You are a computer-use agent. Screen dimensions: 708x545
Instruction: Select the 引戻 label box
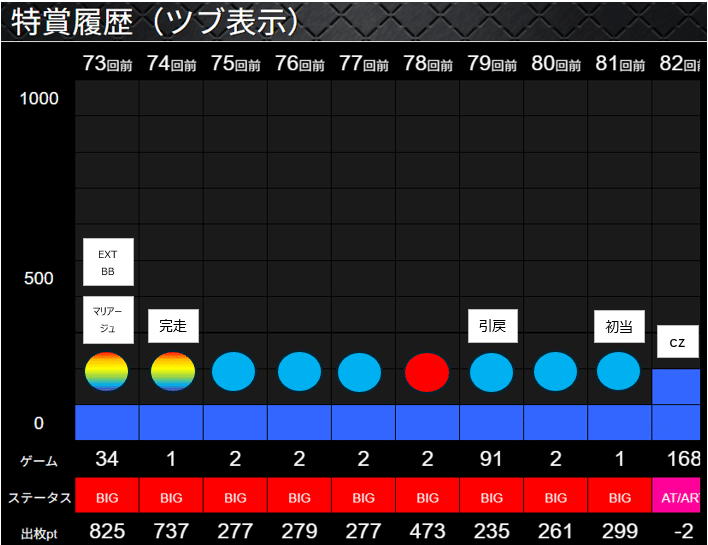493,326
